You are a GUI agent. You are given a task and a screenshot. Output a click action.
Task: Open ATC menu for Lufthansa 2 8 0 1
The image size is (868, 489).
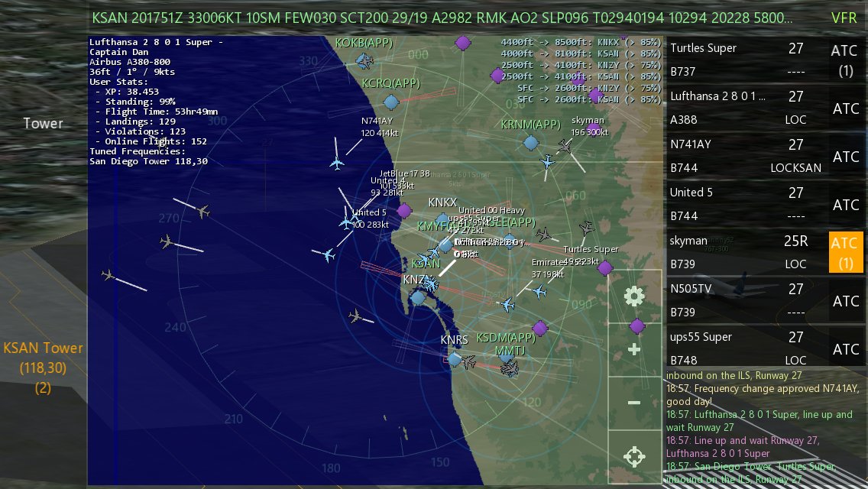[845, 108]
